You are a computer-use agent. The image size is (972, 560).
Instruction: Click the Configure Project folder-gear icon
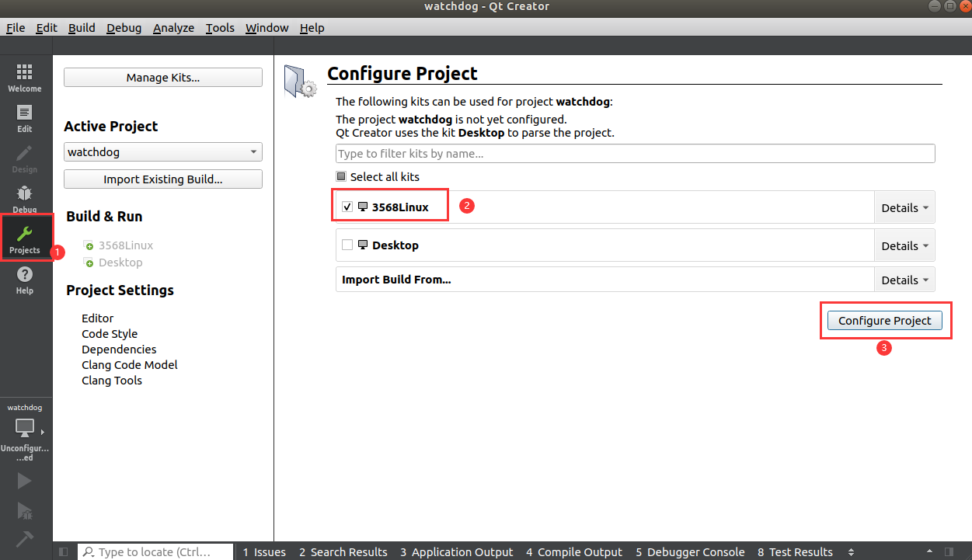coord(300,81)
